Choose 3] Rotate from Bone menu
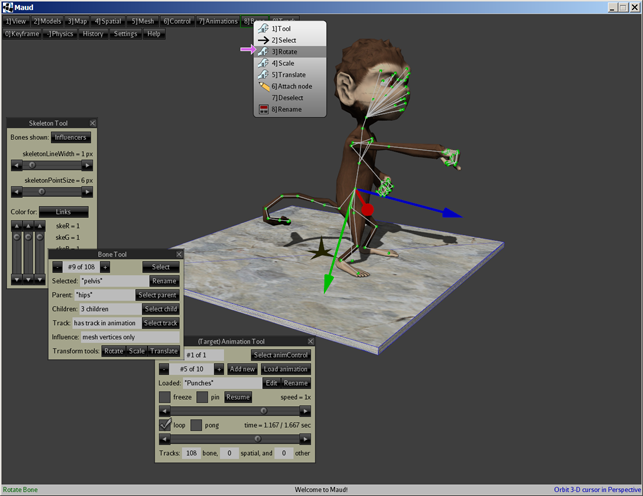This screenshot has height=496, width=643. tap(290, 52)
